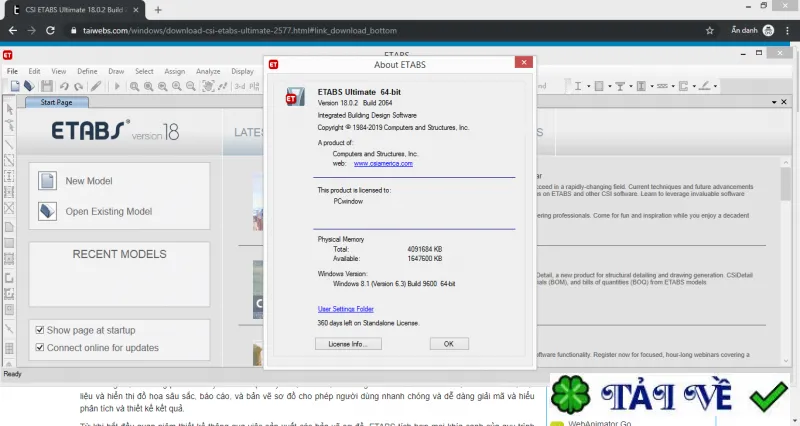Click Zoom Out minus magnifier icon
The image size is (800, 426).
tap(190, 86)
